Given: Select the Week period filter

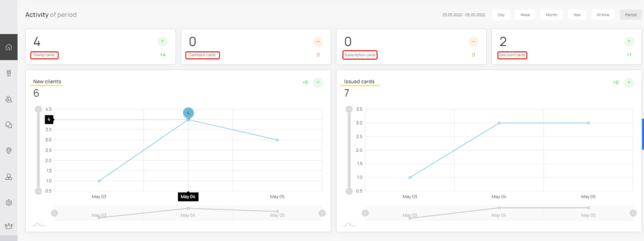Looking at the screenshot, I should [x=525, y=15].
